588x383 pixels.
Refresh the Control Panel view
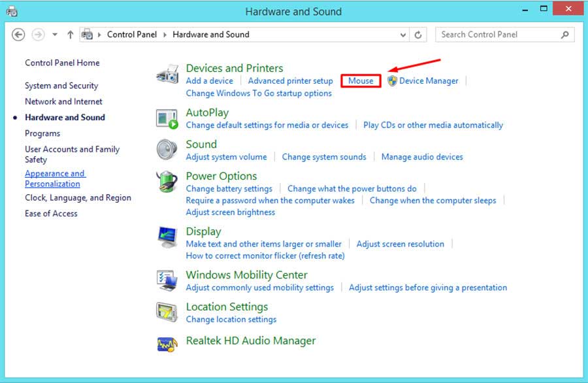(x=418, y=35)
